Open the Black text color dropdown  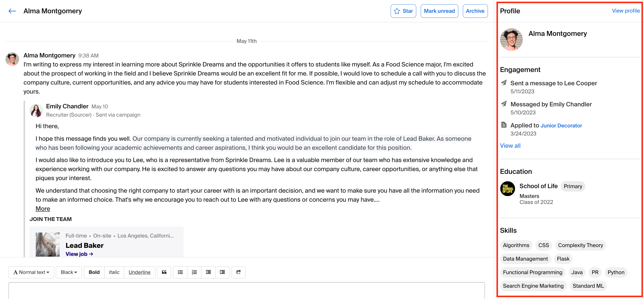(x=69, y=272)
